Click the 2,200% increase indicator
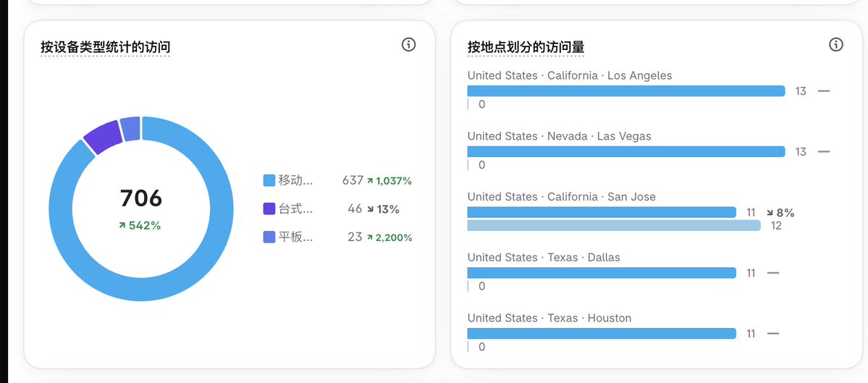Screen dimensions: 868x383 (389, 238)
